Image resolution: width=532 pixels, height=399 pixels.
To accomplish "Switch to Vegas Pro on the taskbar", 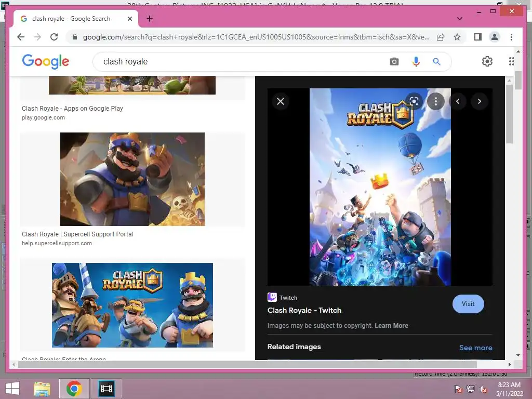I will [x=106, y=389].
